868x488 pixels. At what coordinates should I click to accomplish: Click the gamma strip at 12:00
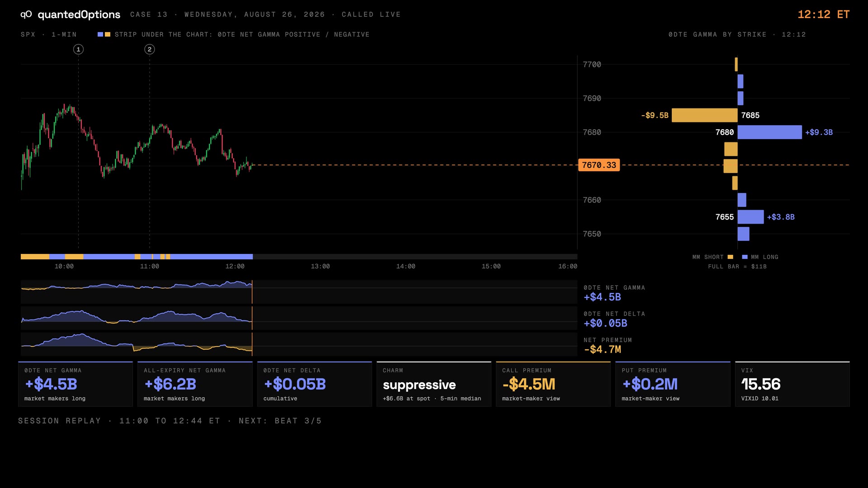(235, 257)
